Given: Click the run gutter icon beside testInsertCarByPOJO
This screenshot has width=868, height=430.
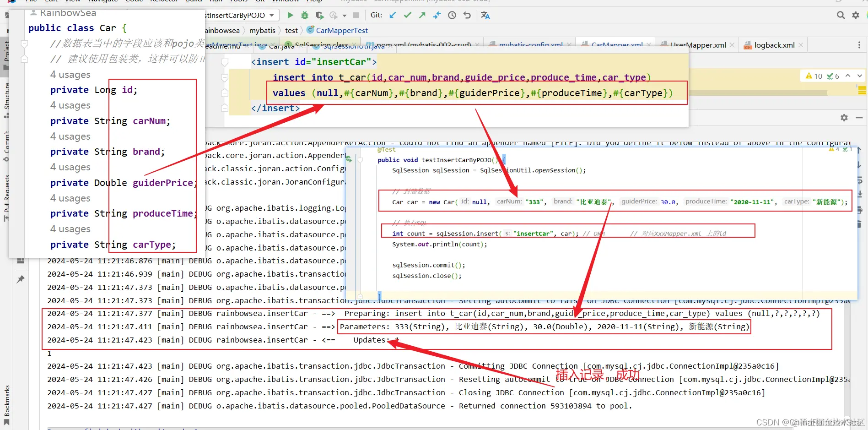Looking at the screenshot, I should click(349, 159).
